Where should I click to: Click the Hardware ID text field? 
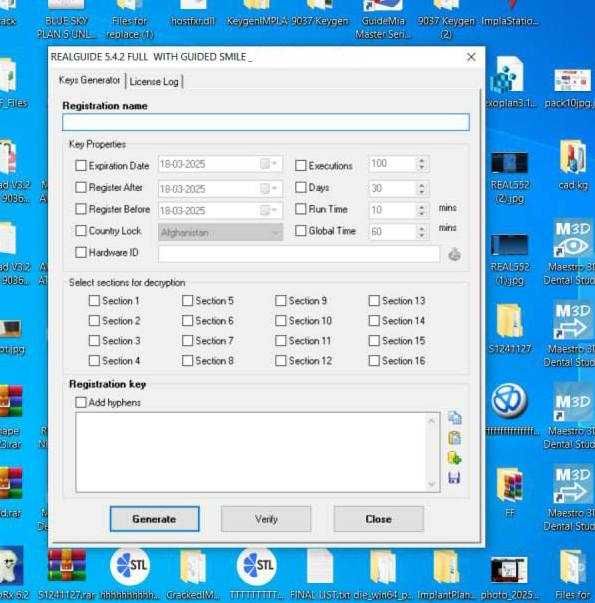(x=299, y=254)
